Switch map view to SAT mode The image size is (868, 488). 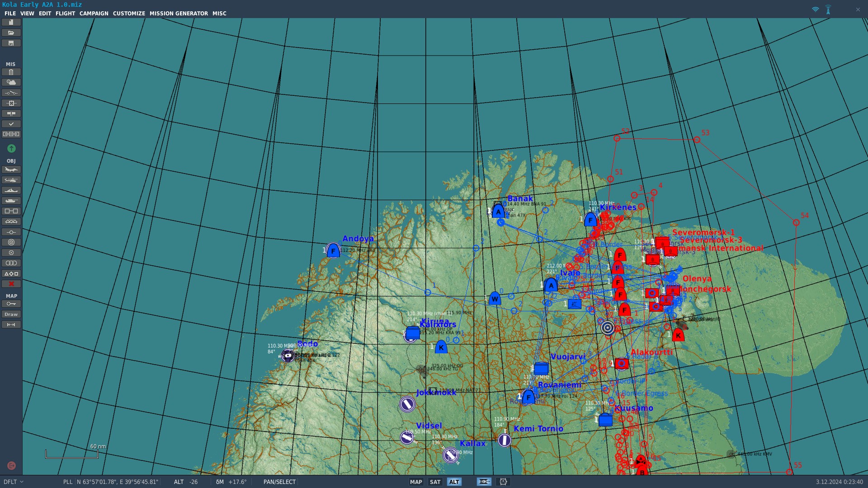[435, 482]
